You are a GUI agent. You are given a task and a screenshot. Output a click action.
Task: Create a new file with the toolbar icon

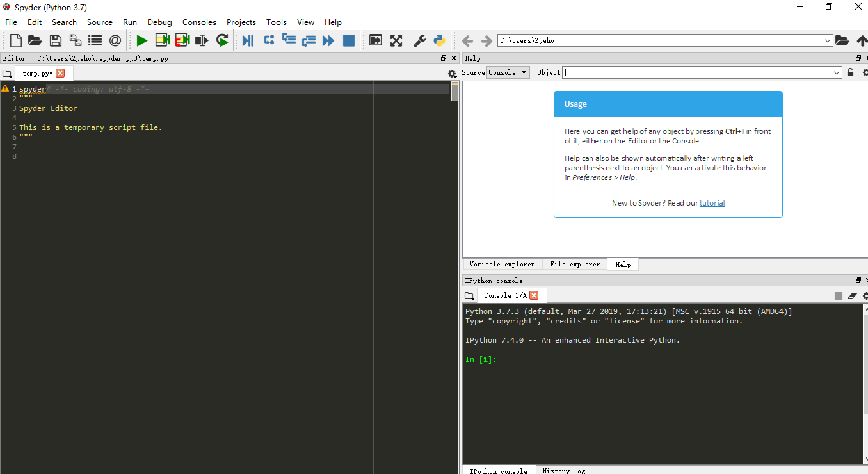coord(15,41)
